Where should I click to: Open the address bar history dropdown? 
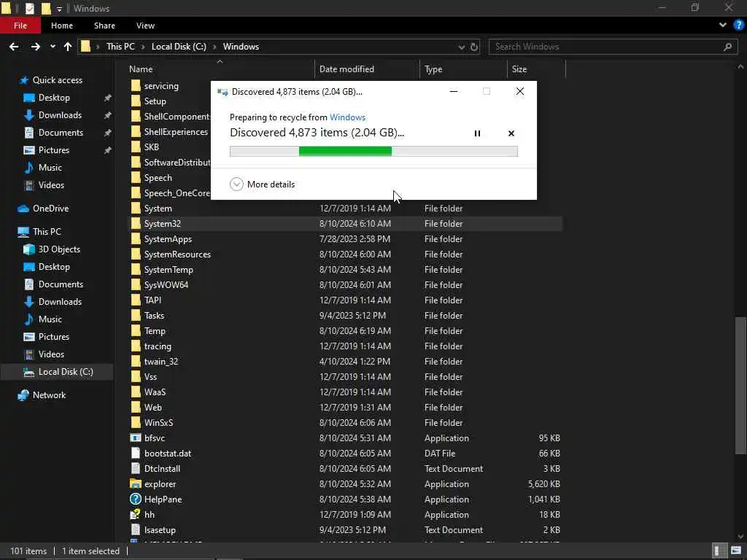tap(461, 47)
